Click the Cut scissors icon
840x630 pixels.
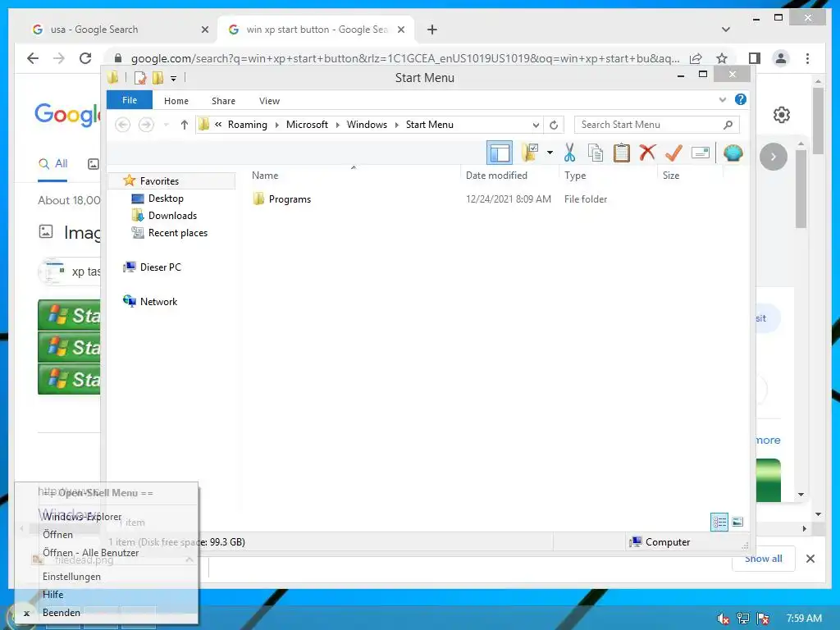569,153
